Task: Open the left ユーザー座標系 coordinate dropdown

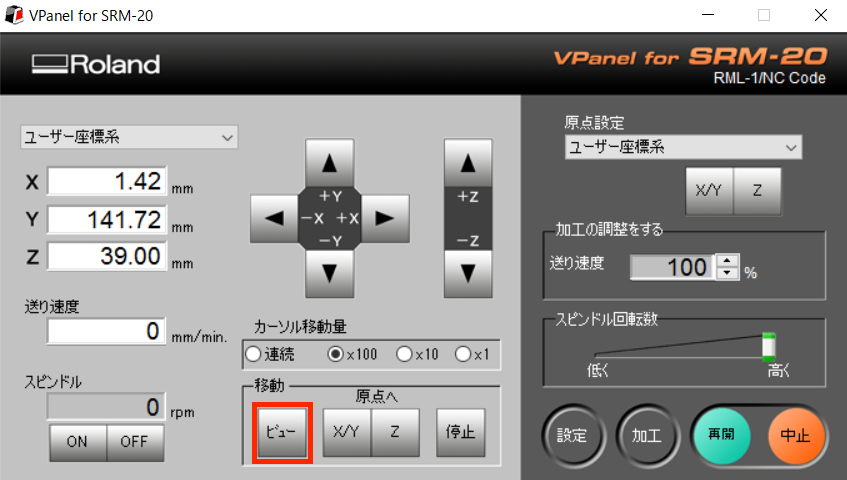Action: pyautogui.click(x=129, y=137)
